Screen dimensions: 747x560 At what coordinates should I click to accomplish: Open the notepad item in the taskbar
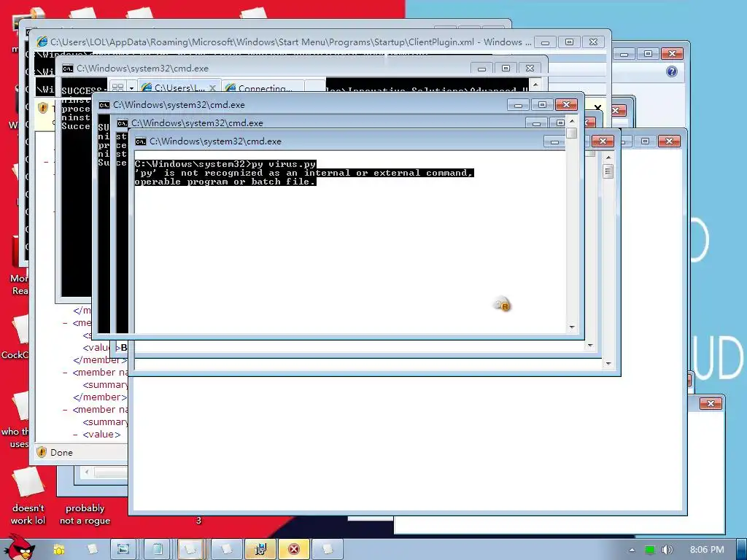158,550
